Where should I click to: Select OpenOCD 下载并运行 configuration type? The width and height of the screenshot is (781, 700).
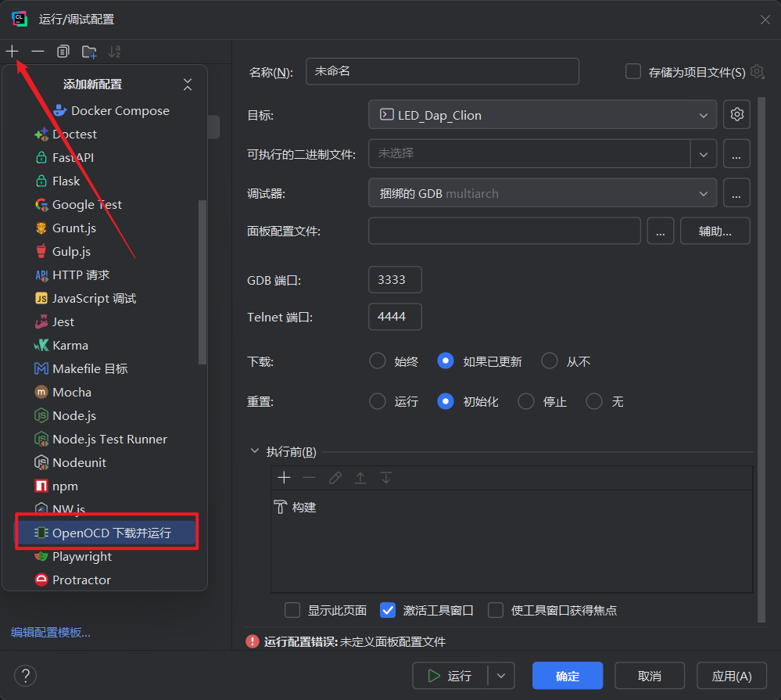[x=106, y=533]
